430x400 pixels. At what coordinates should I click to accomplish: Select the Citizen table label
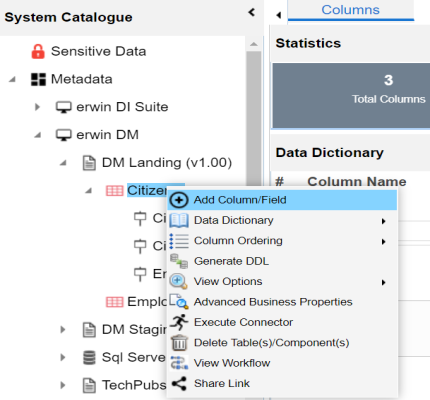pyautogui.click(x=147, y=191)
